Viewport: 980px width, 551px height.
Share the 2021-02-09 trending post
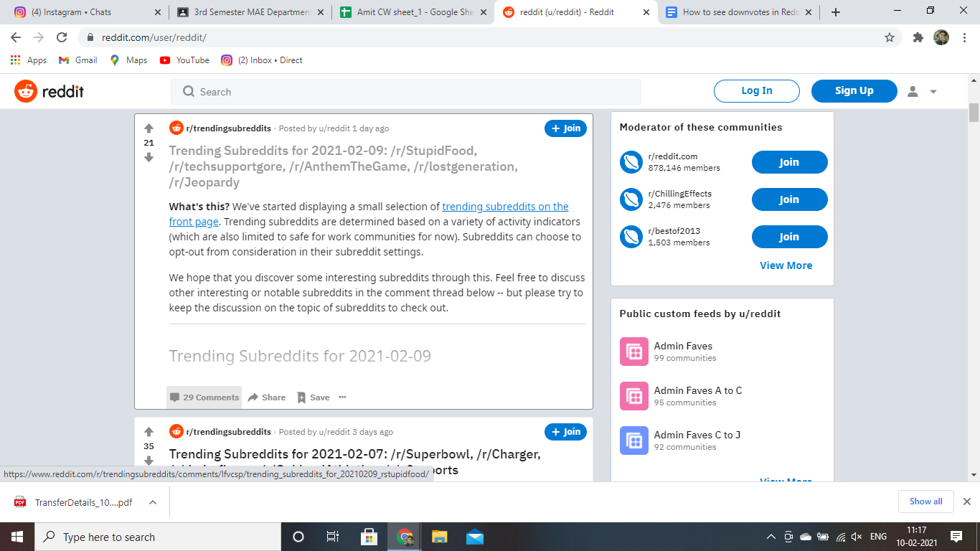point(267,397)
